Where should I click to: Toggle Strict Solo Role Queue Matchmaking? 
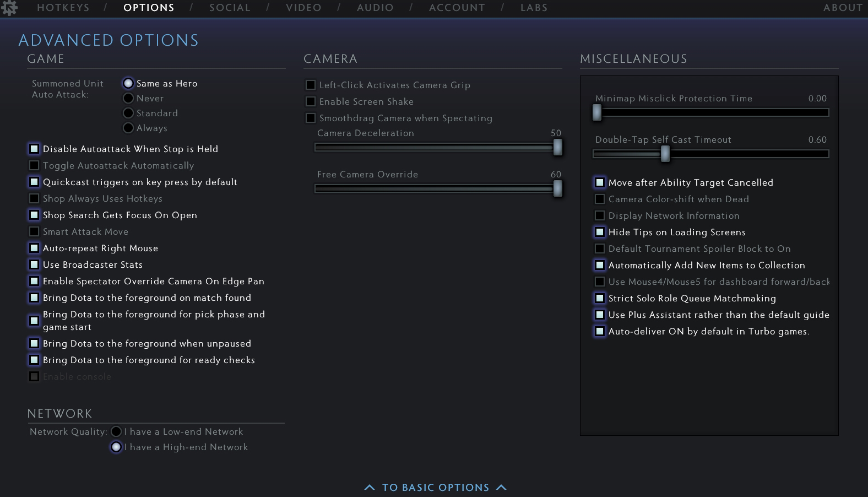pos(600,298)
